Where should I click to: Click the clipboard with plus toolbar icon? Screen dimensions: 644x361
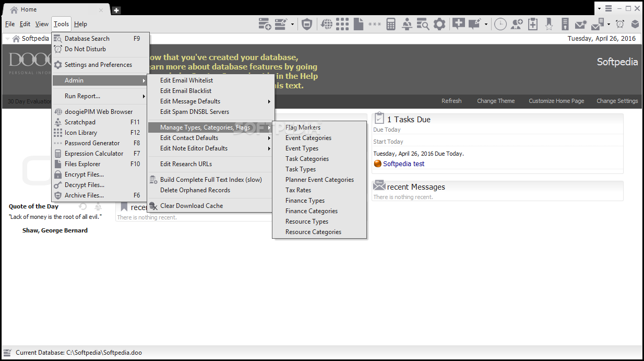pos(533,24)
